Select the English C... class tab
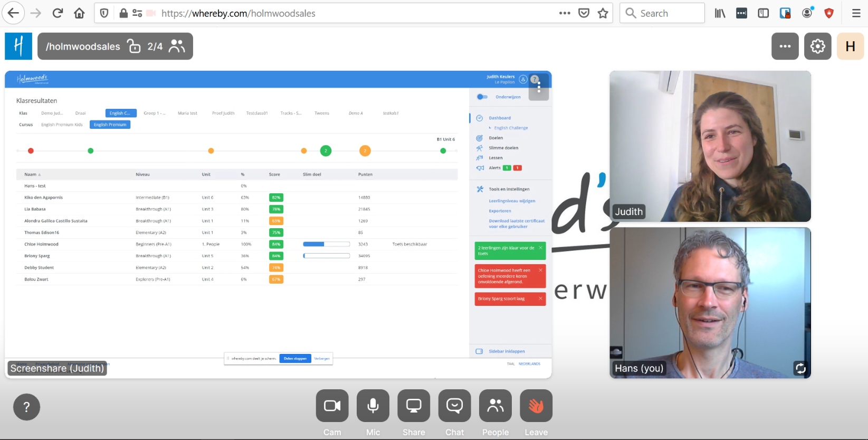868x440 pixels. [121, 113]
